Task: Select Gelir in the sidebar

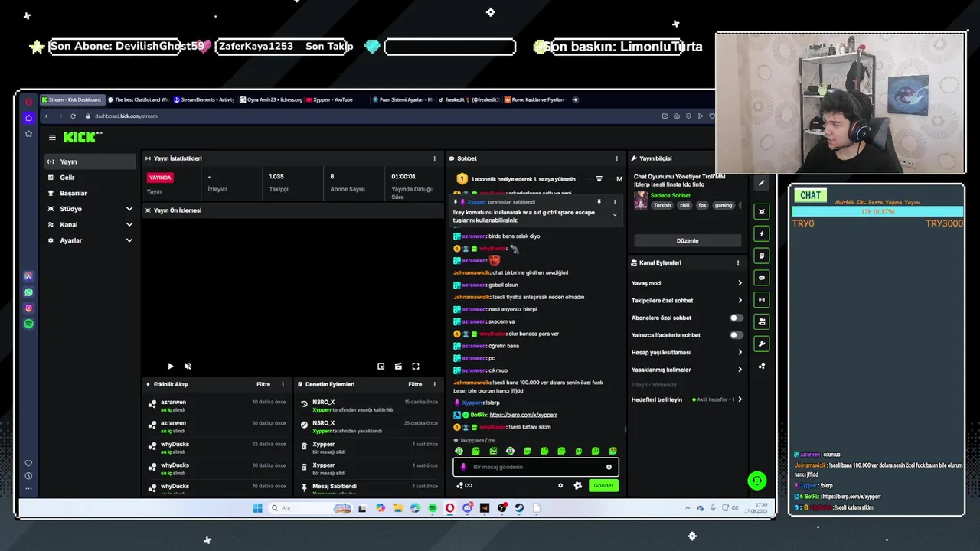Action: (x=90, y=178)
